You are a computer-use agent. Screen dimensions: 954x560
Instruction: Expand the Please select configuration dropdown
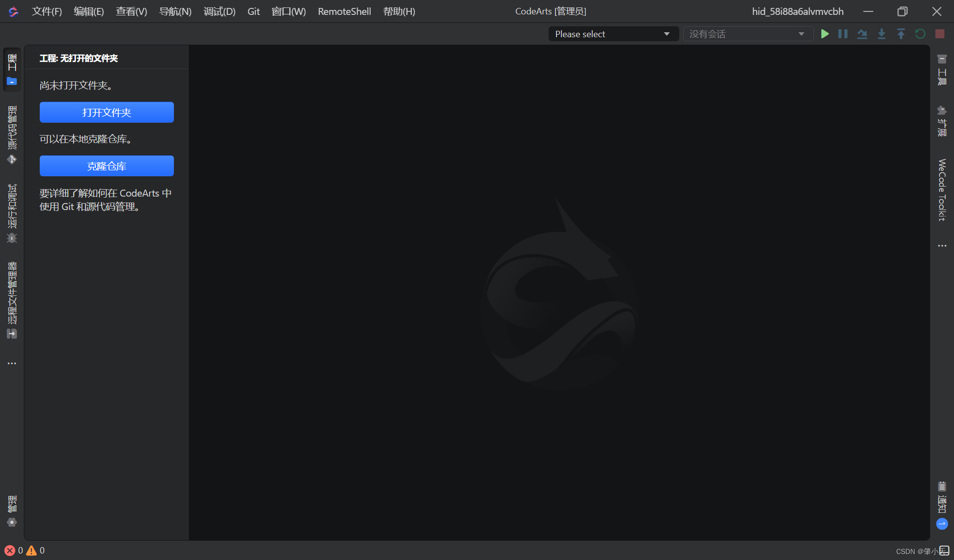coord(613,34)
